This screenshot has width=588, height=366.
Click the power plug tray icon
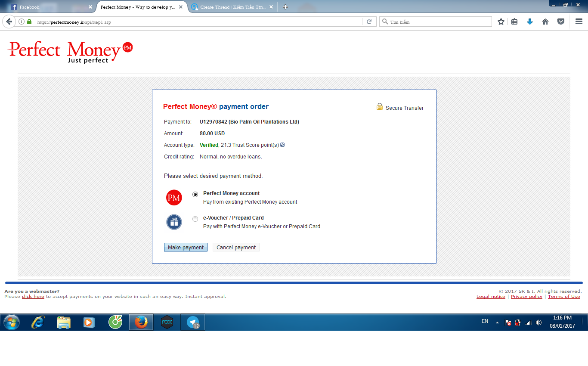[x=518, y=322]
